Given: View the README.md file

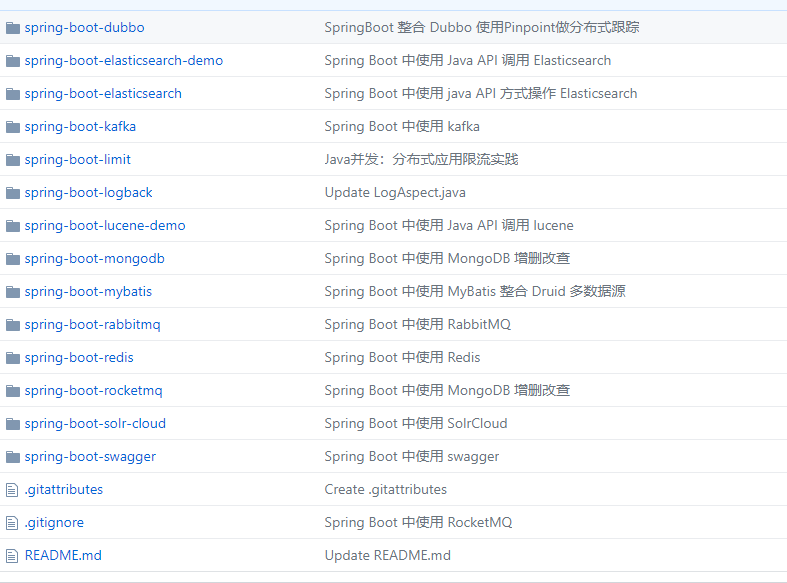Looking at the screenshot, I should [63, 555].
